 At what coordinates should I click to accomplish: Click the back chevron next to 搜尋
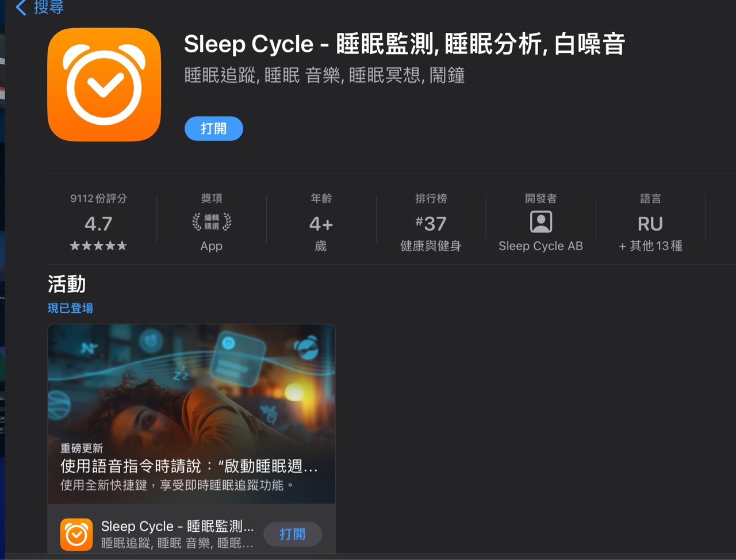coord(21,7)
